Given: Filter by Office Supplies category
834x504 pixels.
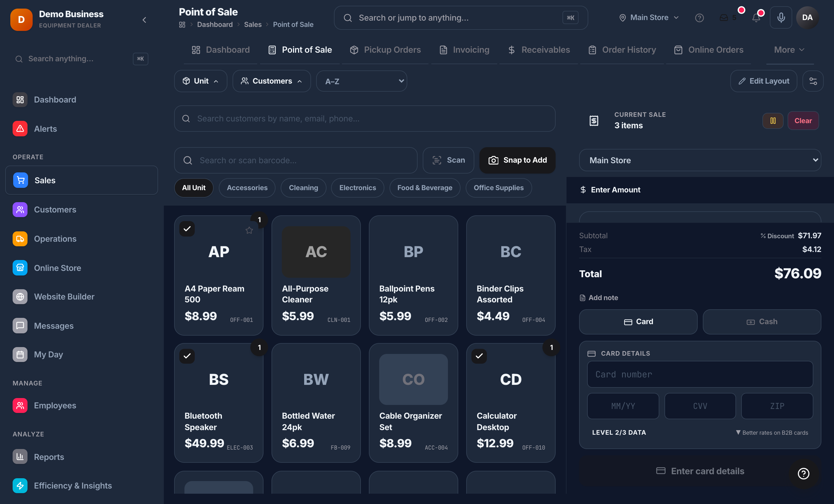Looking at the screenshot, I should [499, 188].
